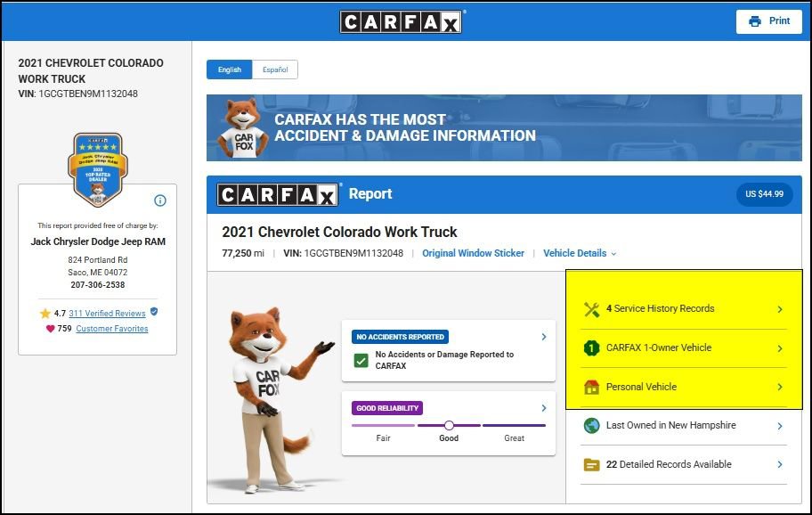Click the verified shield icon beside the reviews link
The width and height of the screenshot is (812, 515).
tap(154, 311)
